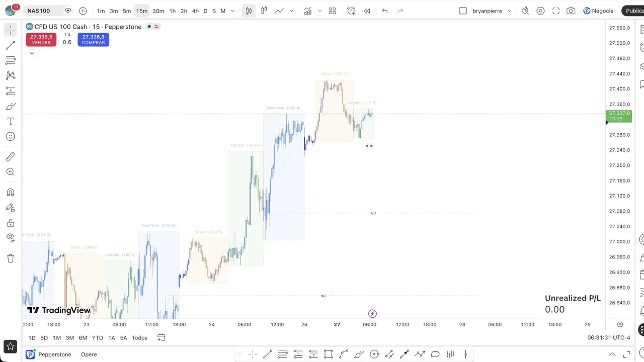The width and height of the screenshot is (644, 362).
Task: Create an alert with the clock icon
Action: pyautogui.click(x=351, y=11)
